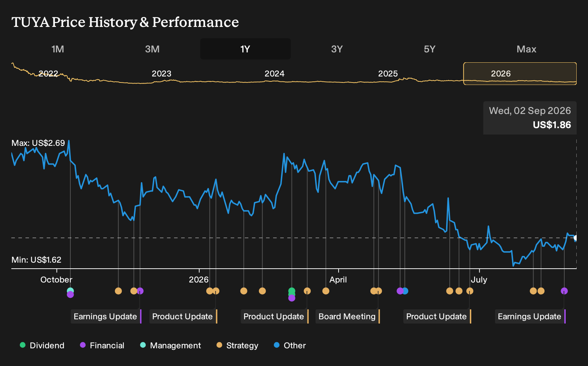The image size is (588, 366).
Task: Click the TUYA Price History & Performance heading
Action: 125,22
